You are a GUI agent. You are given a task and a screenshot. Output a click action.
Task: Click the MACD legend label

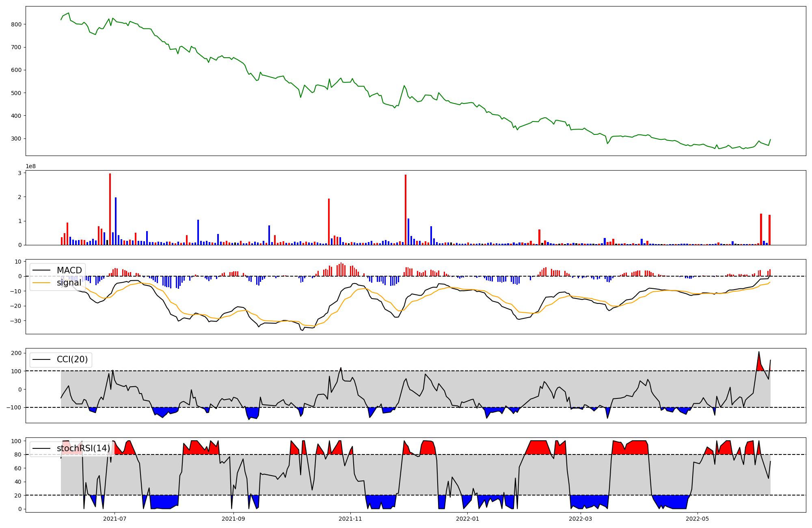69,270
